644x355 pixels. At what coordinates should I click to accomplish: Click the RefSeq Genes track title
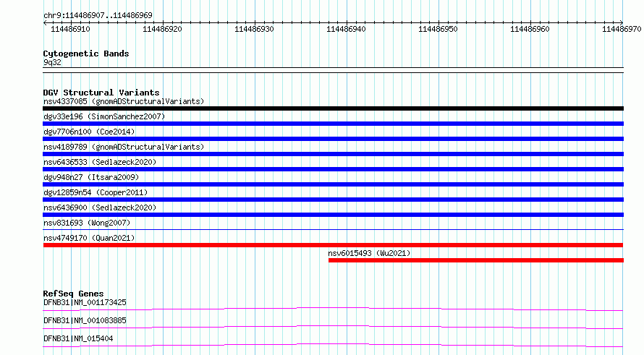(73, 294)
